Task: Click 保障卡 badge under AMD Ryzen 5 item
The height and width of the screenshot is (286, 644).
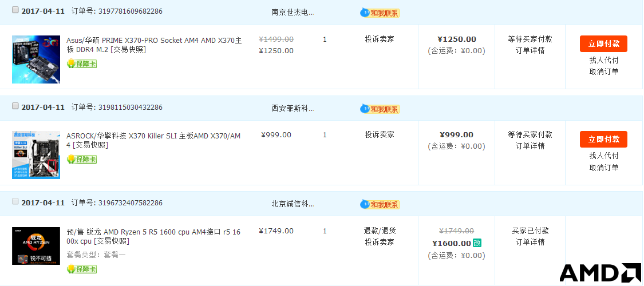Action: tap(82, 269)
